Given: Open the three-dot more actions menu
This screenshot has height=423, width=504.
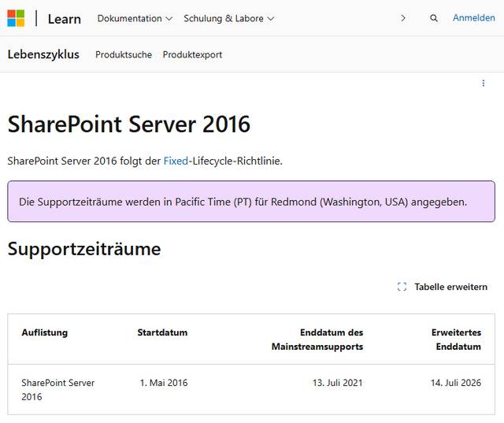Looking at the screenshot, I should (x=483, y=83).
